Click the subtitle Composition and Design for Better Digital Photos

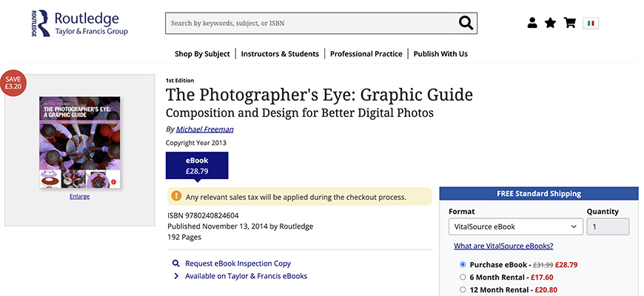(x=299, y=112)
